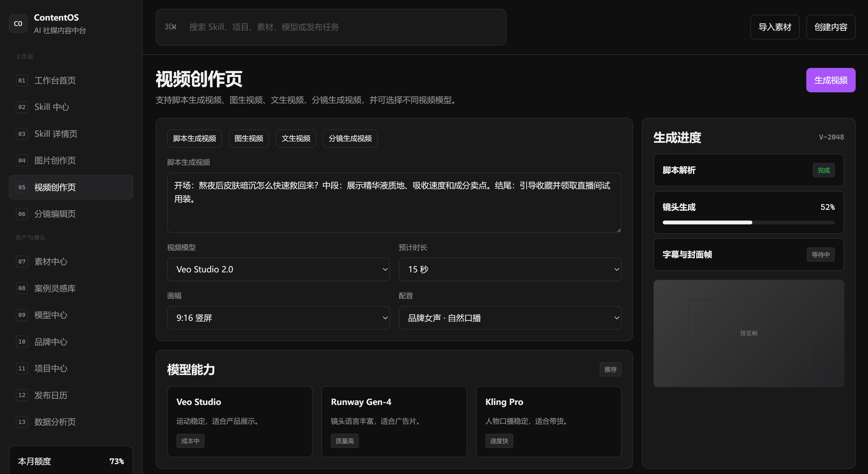
Task: Navigate to 图片创作页
Action: point(71,160)
